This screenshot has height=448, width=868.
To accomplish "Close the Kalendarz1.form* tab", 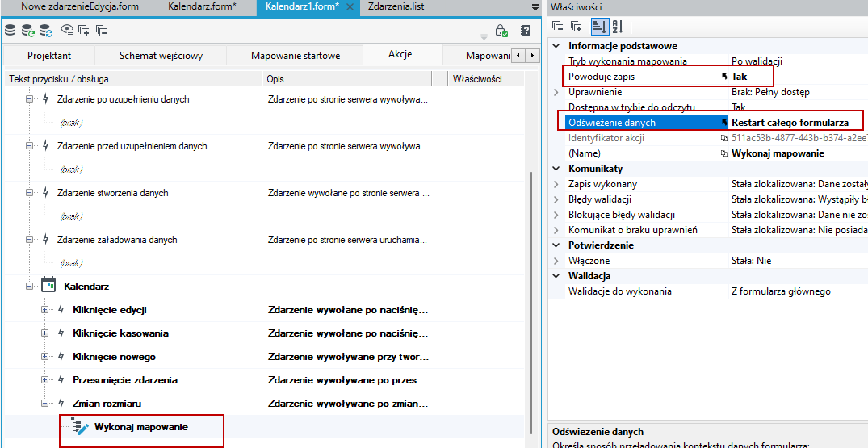I will click(350, 7).
